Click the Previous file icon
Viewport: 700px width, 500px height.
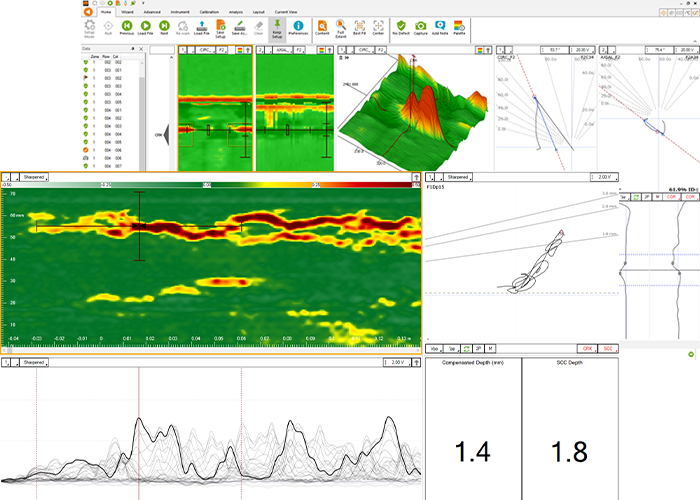point(126,27)
